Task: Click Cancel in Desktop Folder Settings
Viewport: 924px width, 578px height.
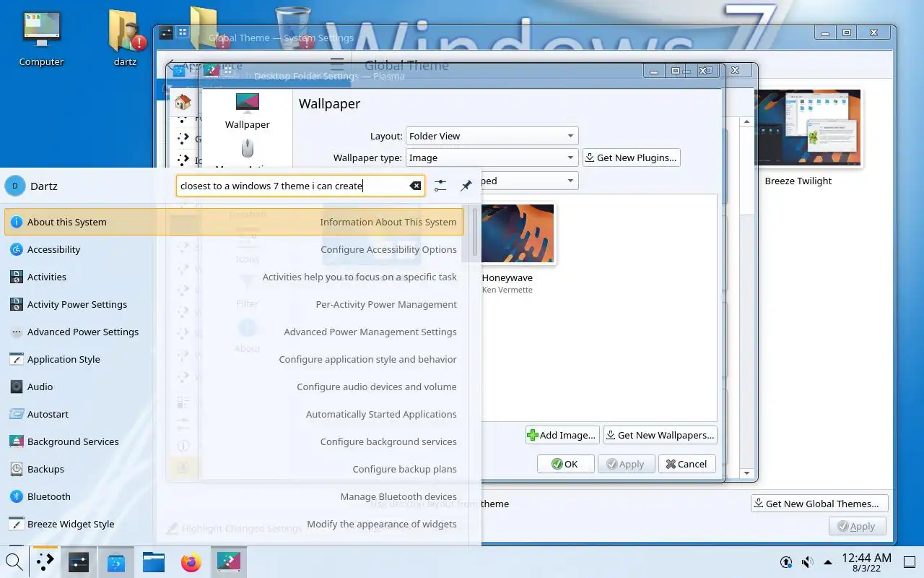Action: pyautogui.click(x=687, y=464)
